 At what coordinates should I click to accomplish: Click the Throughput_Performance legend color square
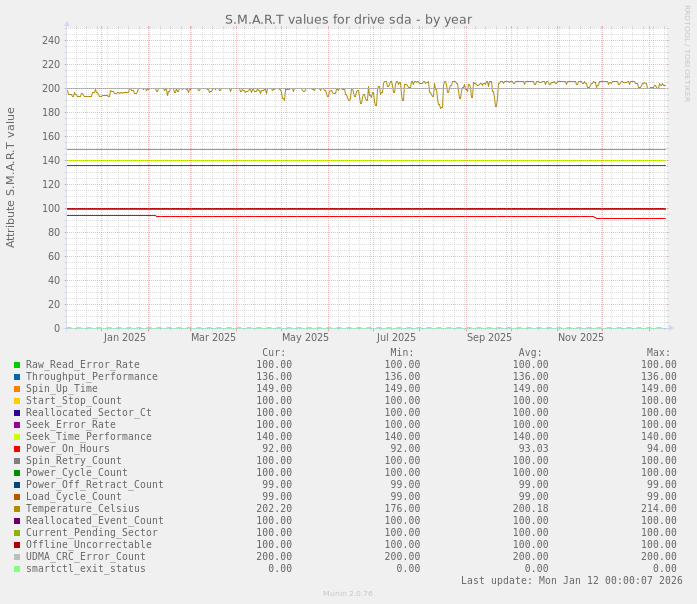click(x=17, y=377)
